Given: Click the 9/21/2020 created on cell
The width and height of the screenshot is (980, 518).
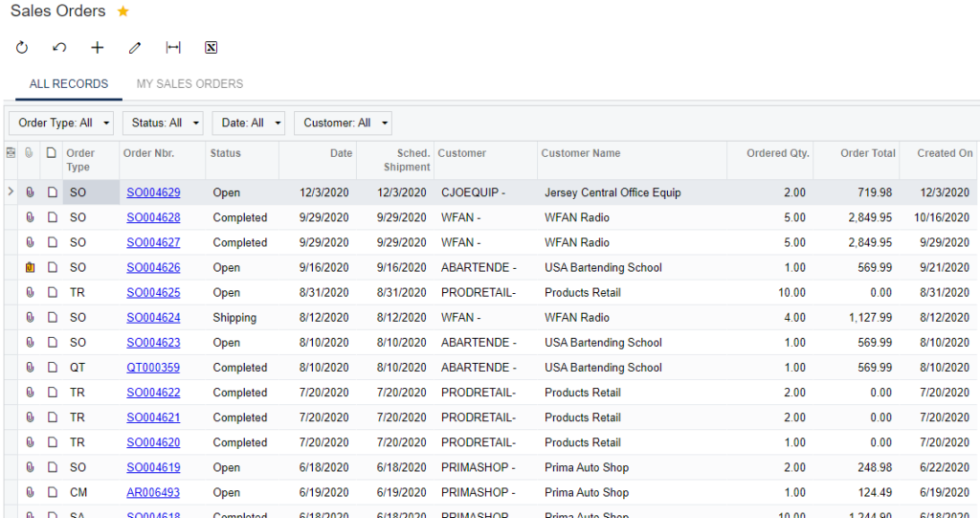Looking at the screenshot, I should (938, 268).
